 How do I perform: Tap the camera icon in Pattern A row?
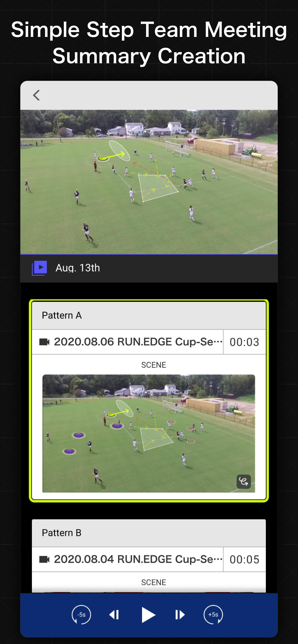coord(44,342)
